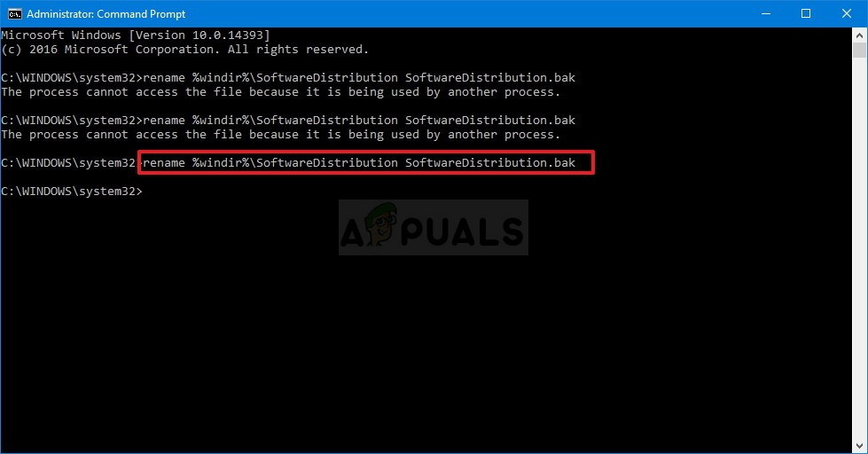Click the last empty C:\WINDOWS\system32> prompt line
Image resolution: width=868 pixels, height=454 pixels.
[x=72, y=191]
